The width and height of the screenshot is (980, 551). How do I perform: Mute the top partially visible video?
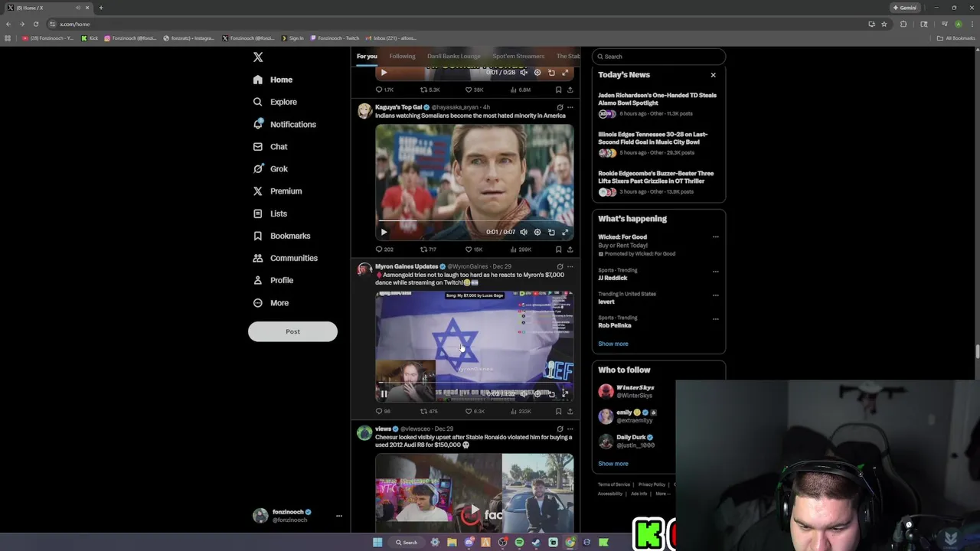click(x=524, y=73)
